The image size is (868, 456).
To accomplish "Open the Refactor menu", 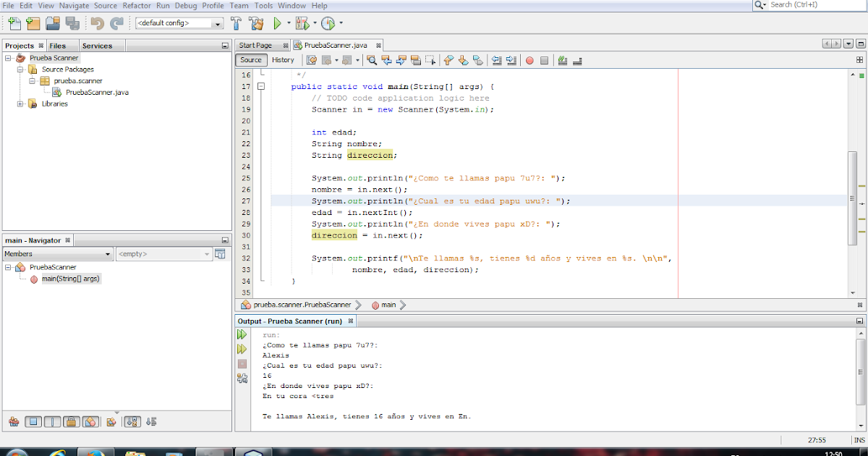I will 137,5.
